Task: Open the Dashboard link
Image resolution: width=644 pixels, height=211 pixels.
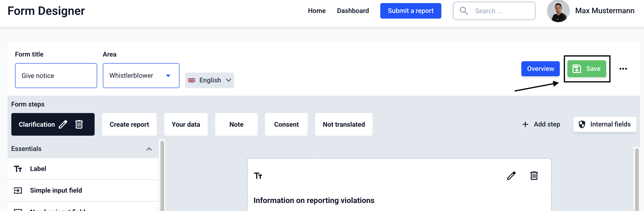Action: [x=353, y=11]
